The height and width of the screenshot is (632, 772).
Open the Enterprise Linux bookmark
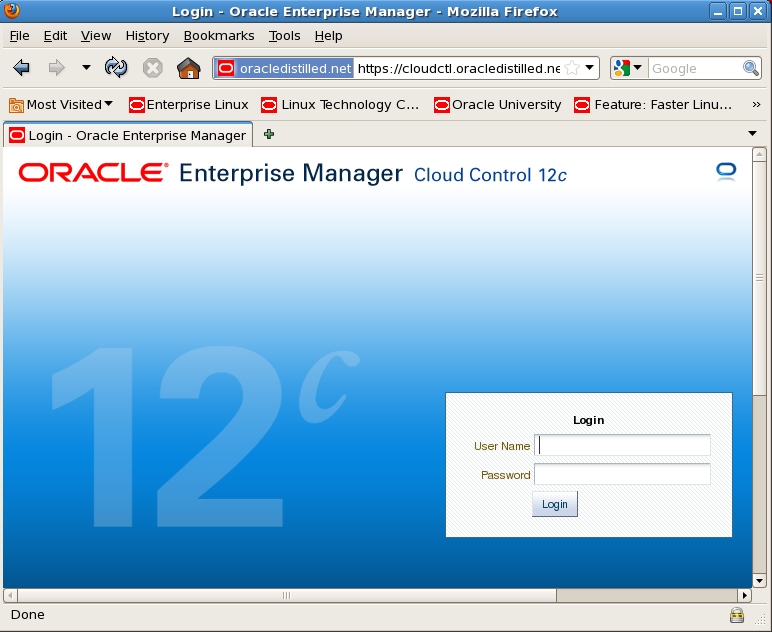click(x=189, y=105)
